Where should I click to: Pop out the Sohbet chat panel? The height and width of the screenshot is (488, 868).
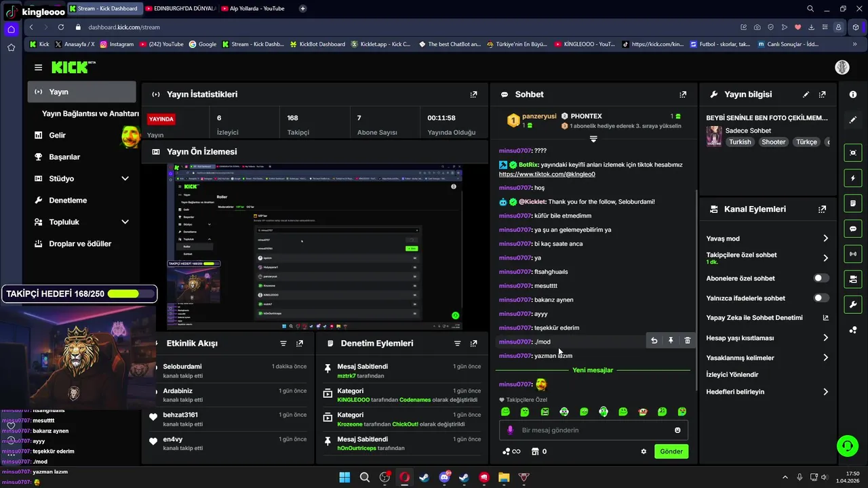[683, 94]
